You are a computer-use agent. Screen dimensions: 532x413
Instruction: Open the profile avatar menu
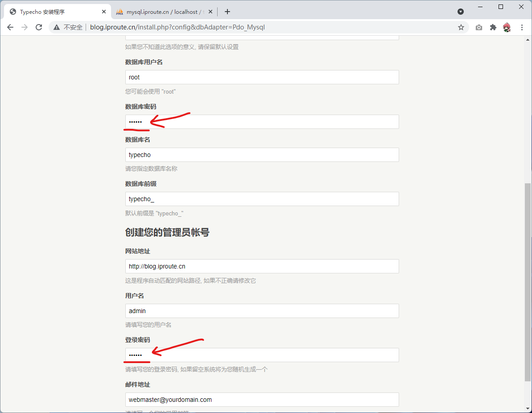tap(507, 28)
